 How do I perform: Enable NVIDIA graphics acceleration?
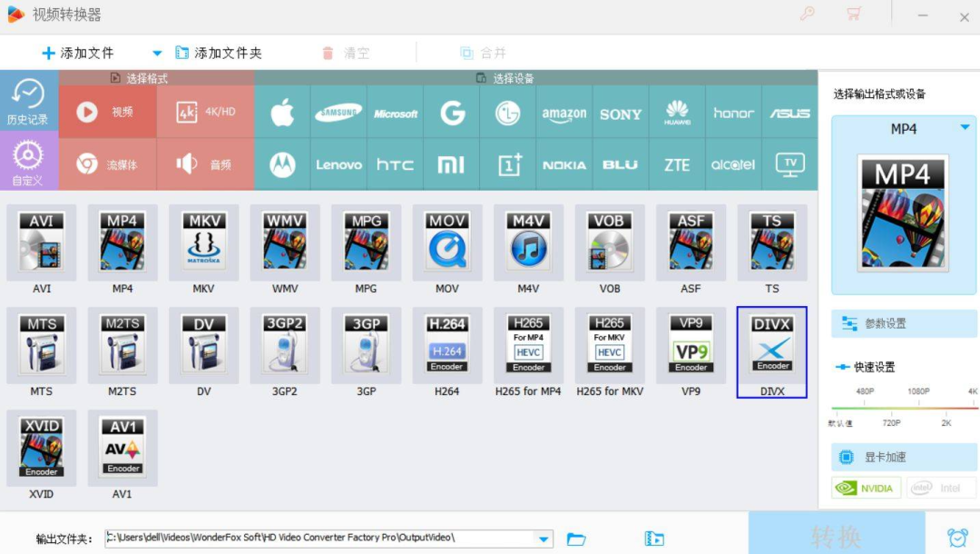[x=865, y=488]
